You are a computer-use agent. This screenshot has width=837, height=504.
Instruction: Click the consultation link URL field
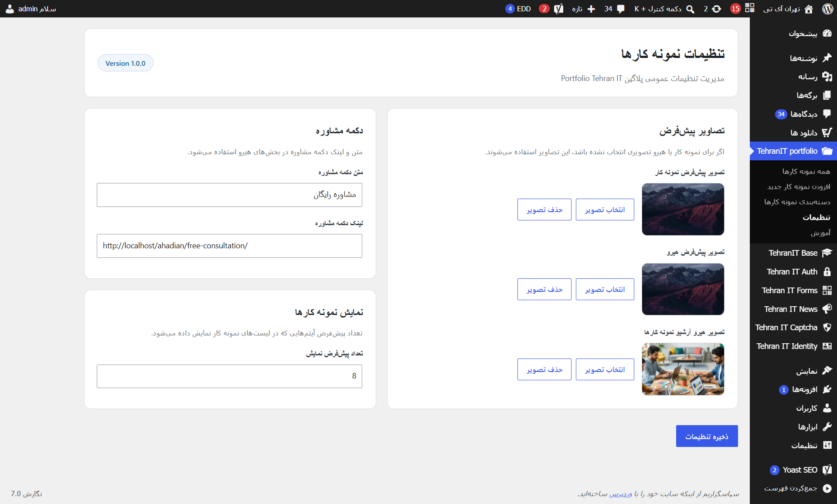coord(229,246)
